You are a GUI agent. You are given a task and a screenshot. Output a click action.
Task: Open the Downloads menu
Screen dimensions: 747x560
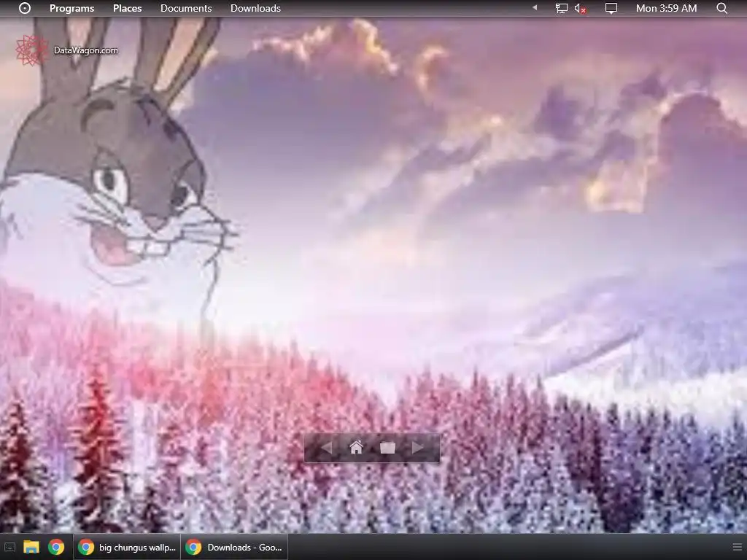(256, 8)
